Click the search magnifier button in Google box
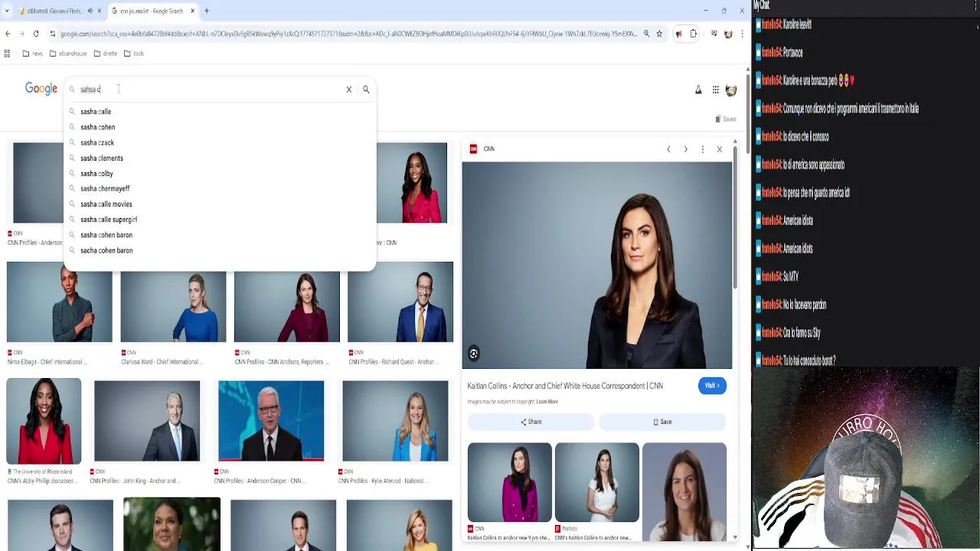This screenshot has width=980, height=551. coord(366,90)
